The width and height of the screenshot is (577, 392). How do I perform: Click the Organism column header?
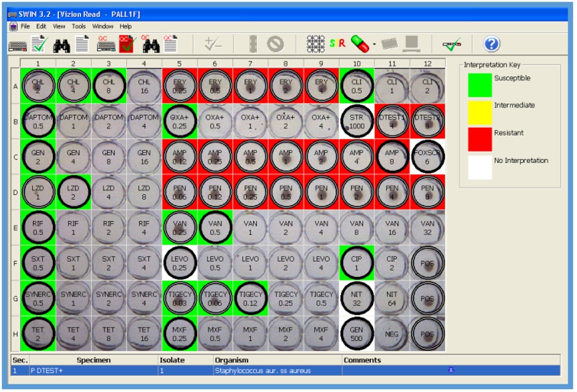pyautogui.click(x=231, y=360)
